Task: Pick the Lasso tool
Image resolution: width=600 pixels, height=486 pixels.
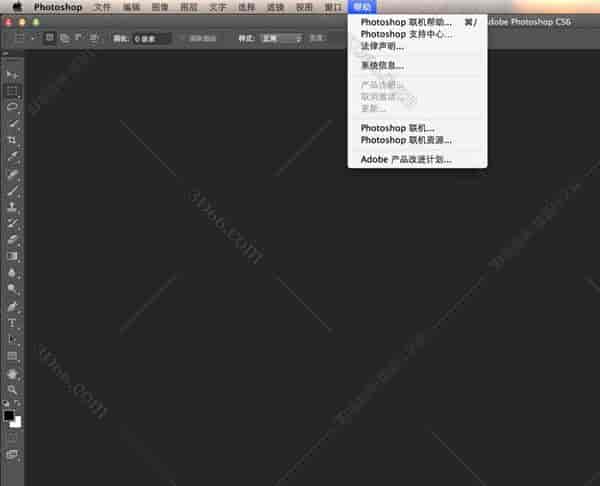Action: pyautogui.click(x=12, y=107)
